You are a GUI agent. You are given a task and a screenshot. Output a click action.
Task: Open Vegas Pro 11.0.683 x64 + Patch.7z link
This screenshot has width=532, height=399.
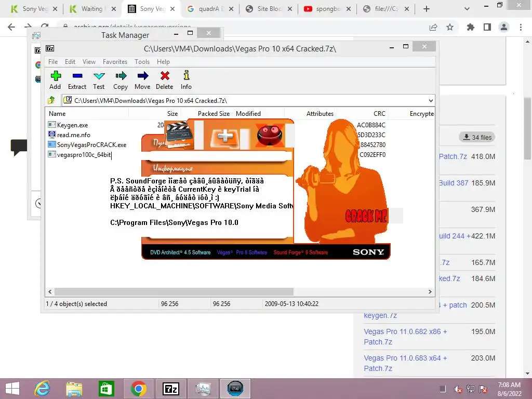click(x=405, y=363)
